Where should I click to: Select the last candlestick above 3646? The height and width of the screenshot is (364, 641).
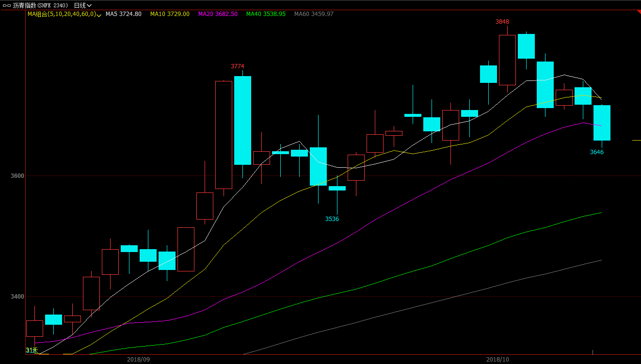602,123
